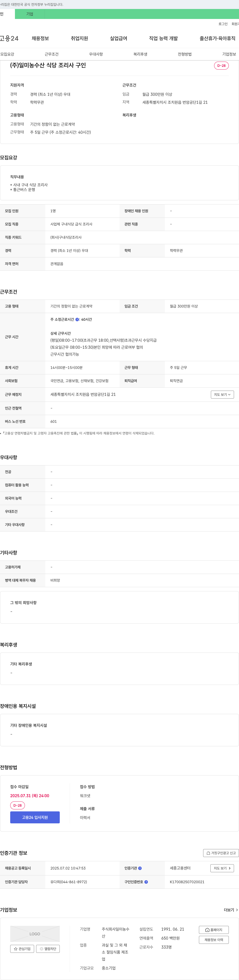
Task: Click 더보기 in 기업정보 section
Action: click(231, 910)
